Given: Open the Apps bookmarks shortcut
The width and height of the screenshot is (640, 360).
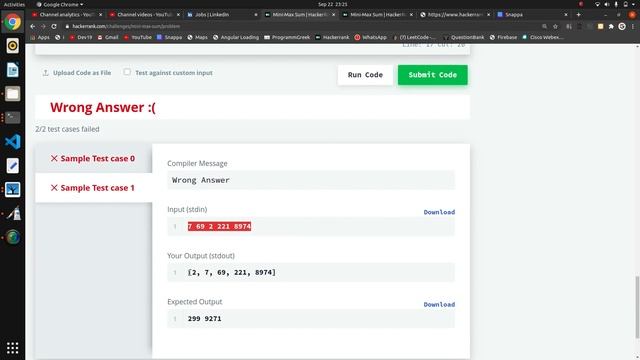Looking at the screenshot, I should coord(40,37).
